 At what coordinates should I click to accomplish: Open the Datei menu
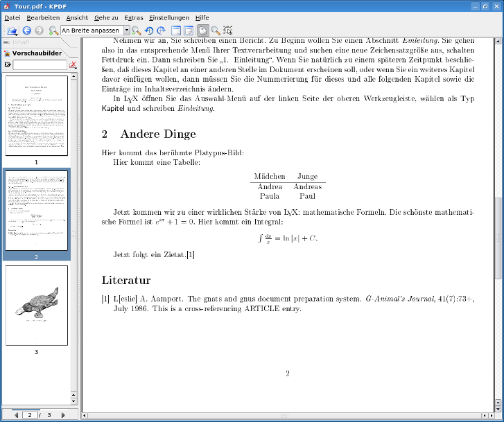(x=12, y=18)
